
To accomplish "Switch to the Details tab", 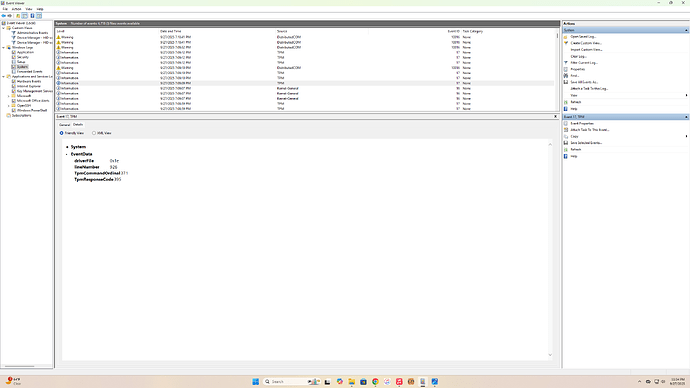I will click(x=77, y=124).
